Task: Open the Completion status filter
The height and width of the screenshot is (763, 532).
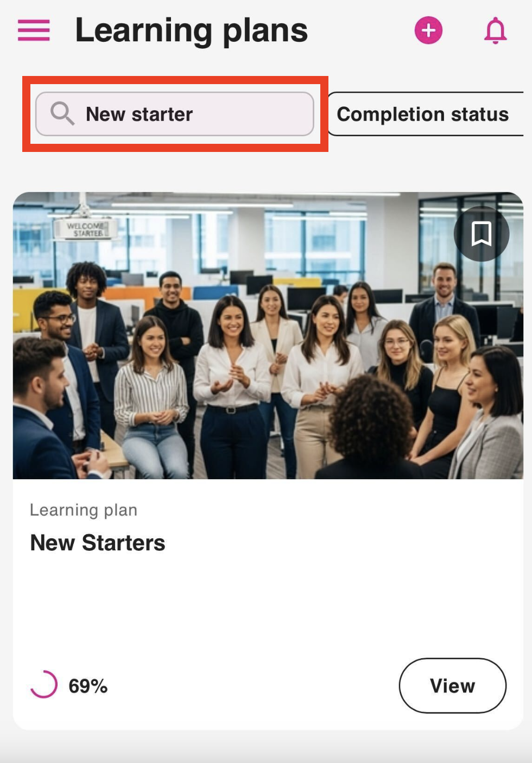Action: (x=425, y=114)
